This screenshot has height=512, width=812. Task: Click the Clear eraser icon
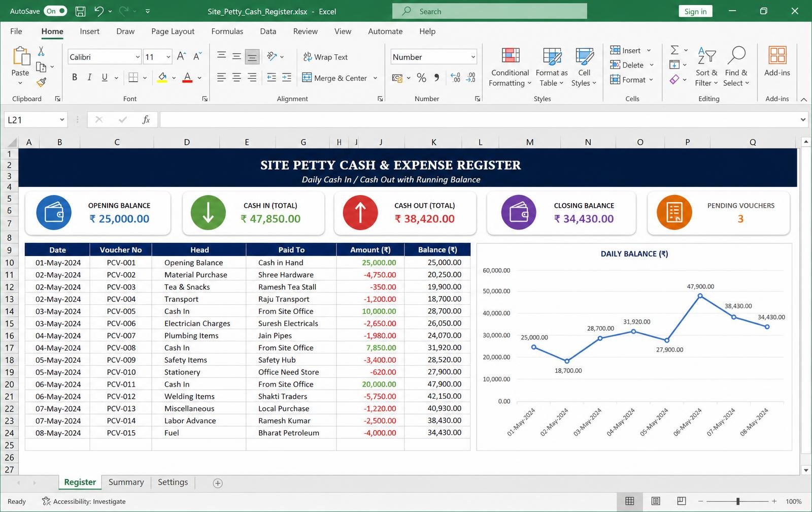674,79
